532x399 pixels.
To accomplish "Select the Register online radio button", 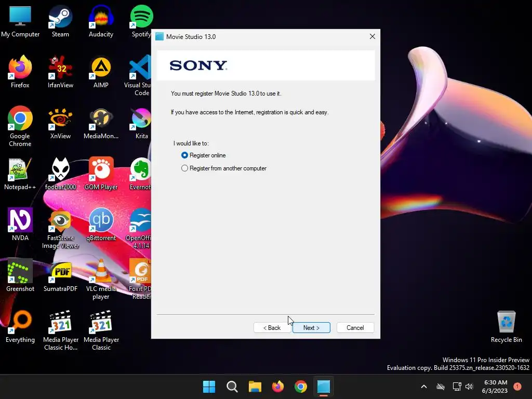I will pyautogui.click(x=184, y=155).
